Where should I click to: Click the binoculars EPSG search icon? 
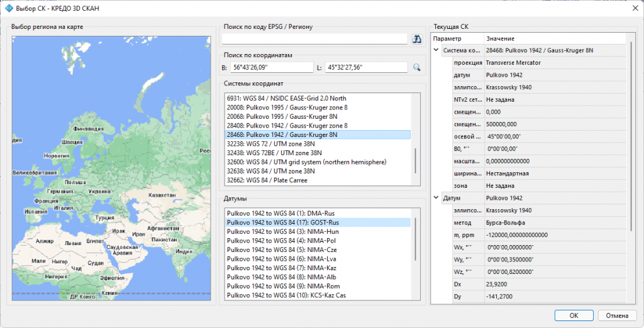pos(417,39)
